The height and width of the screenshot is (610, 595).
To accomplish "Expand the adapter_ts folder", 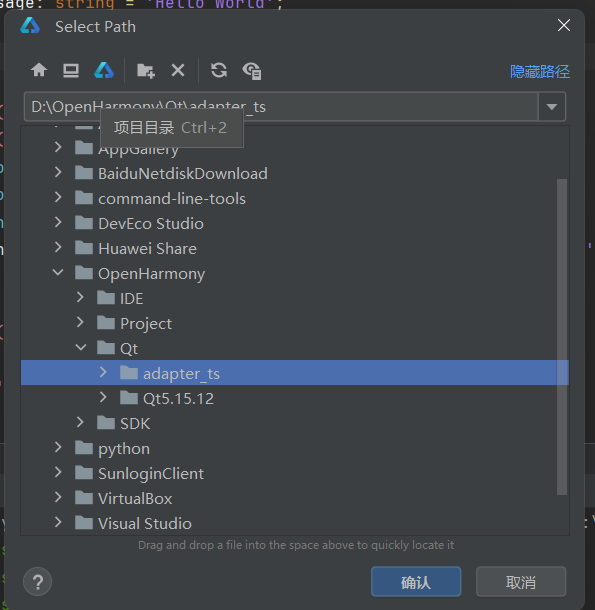I will click(103, 372).
